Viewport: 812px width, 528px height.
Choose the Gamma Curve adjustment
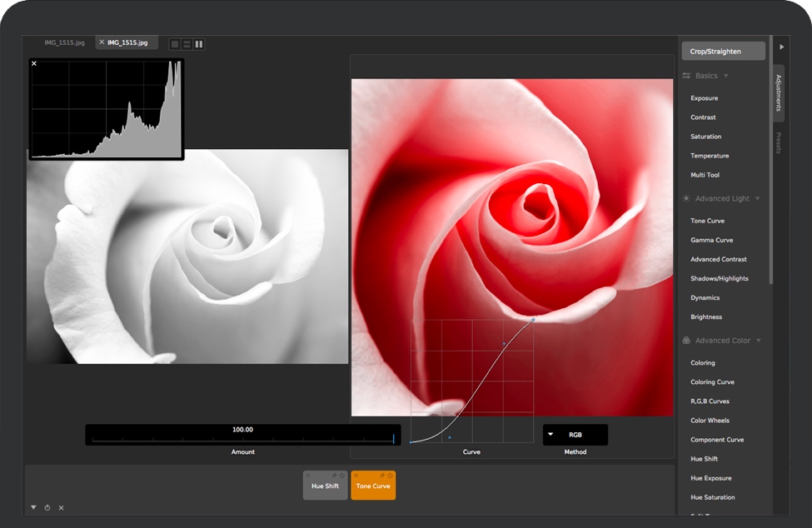click(x=711, y=240)
